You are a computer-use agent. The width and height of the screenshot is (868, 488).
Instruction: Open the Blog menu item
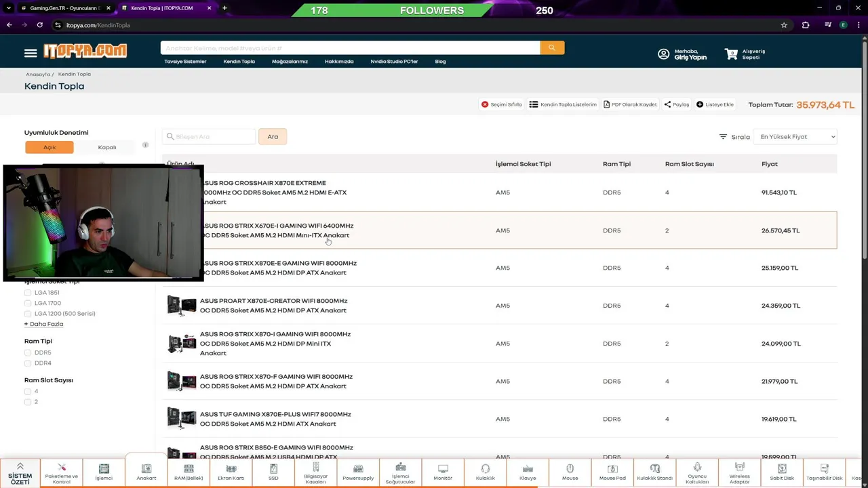pos(440,61)
